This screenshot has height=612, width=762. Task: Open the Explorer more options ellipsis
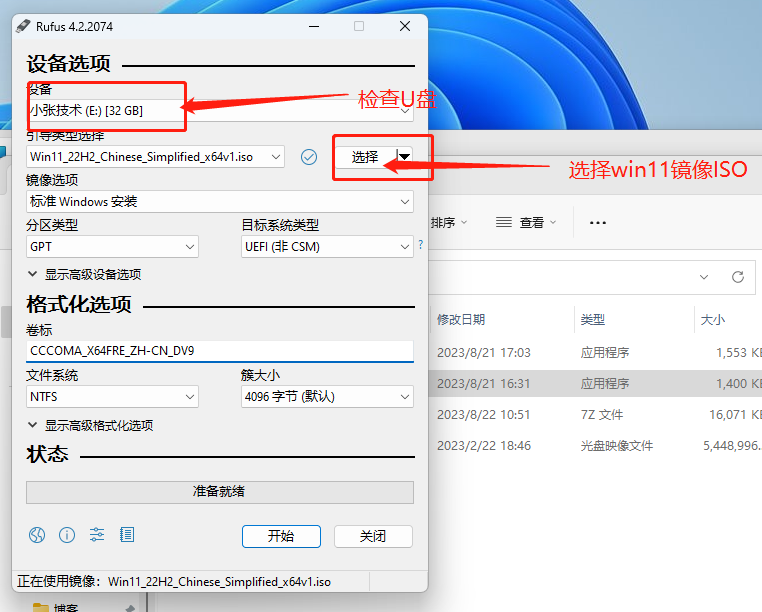(598, 223)
